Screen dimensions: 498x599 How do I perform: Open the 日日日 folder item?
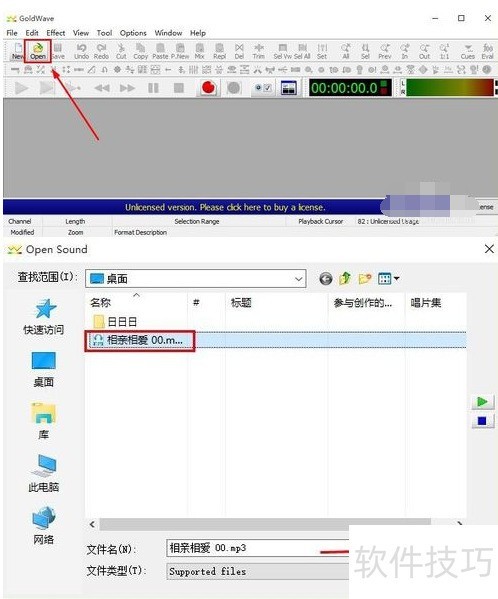tap(115, 322)
